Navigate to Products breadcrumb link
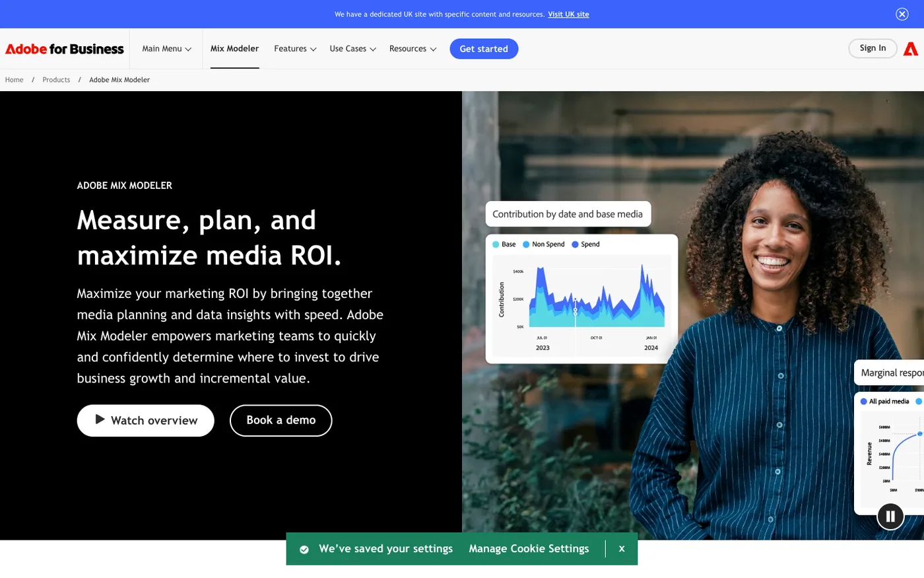Viewport: 924px width, 578px height. (x=56, y=80)
